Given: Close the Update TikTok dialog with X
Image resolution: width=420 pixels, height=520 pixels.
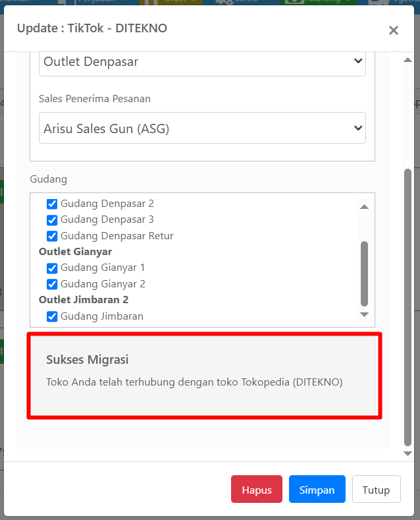Looking at the screenshot, I should click(393, 30).
